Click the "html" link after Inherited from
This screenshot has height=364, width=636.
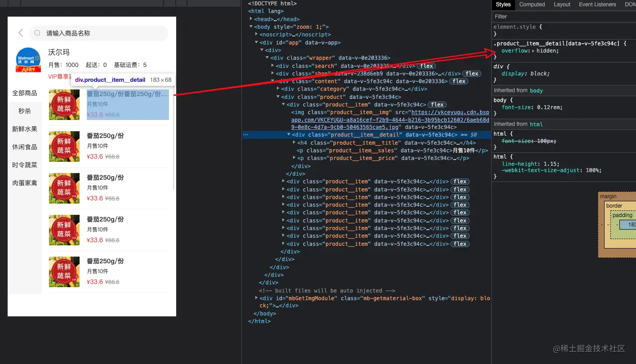coord(536,124)
